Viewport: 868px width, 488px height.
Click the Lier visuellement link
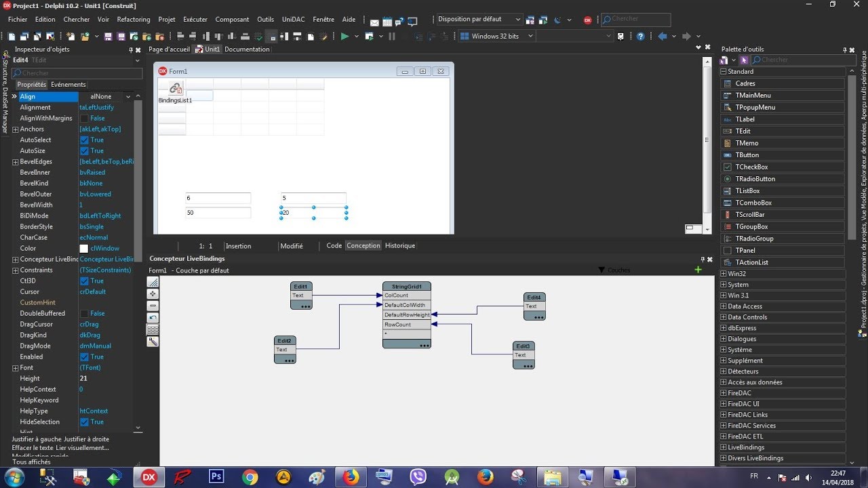click(x=83, y=448)
